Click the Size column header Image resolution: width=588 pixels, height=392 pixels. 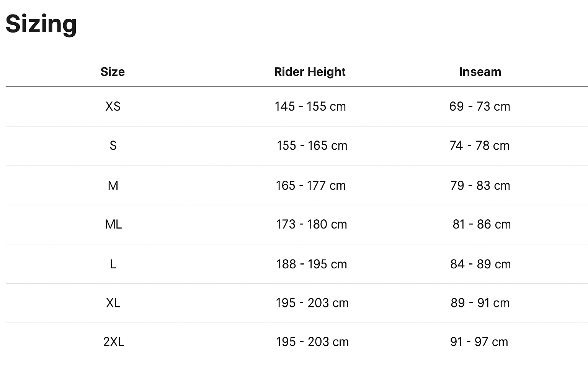point(113,72)
